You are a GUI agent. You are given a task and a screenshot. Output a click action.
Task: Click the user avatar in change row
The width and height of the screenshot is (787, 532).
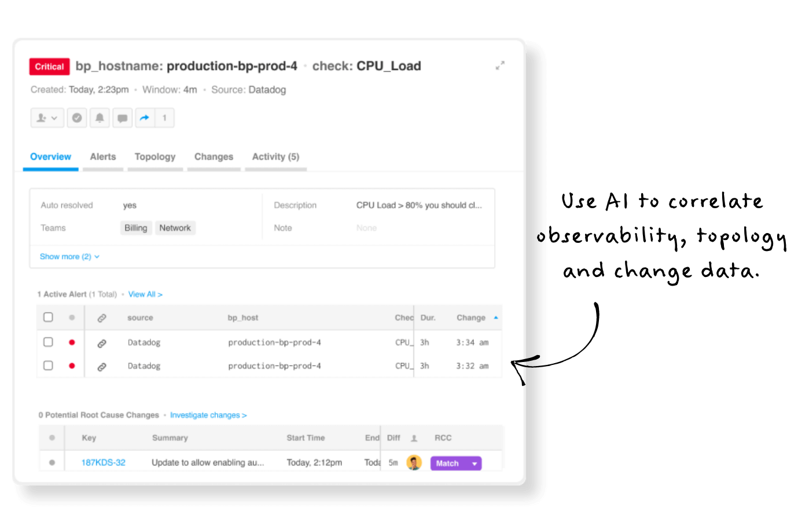pos(414,463)
